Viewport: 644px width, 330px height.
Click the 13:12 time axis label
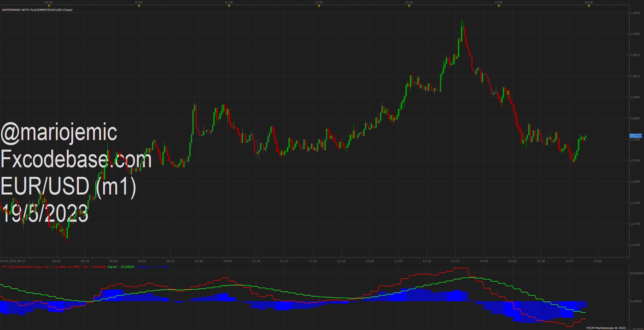(x=427, y=261)
